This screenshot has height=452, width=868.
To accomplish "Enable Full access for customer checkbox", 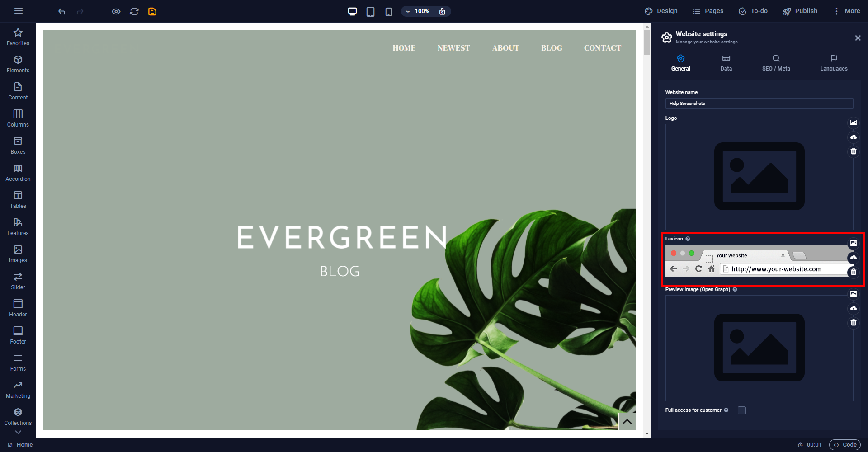I will click(x=742, y=410).
